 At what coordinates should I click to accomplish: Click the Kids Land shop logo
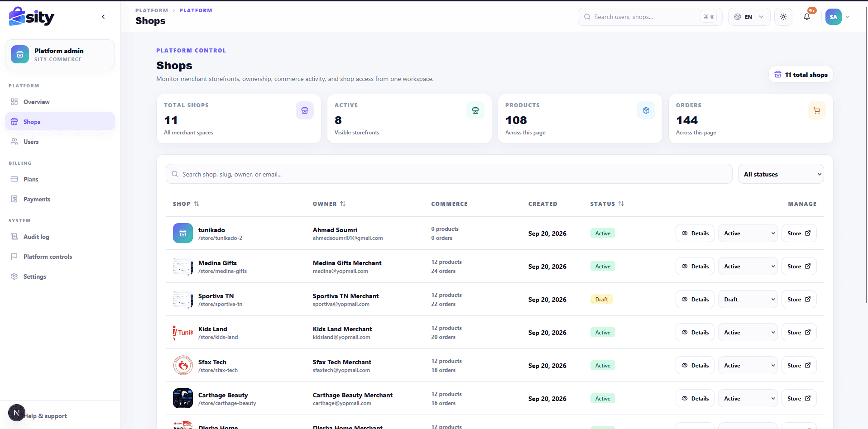[x=183, y=332]
